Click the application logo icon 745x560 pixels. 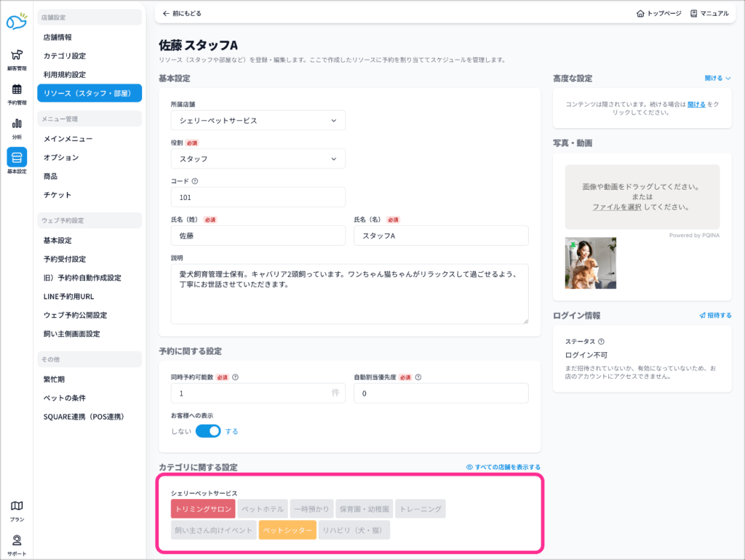[16, 22]
